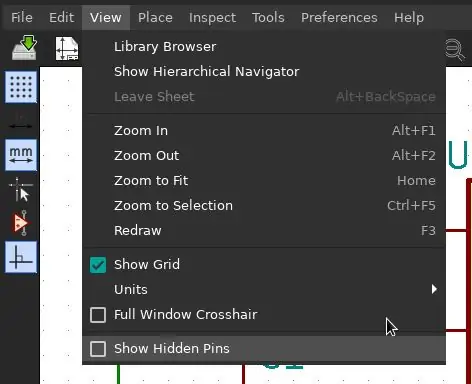Image resolution: width=472 pixels, height=384 pixels.
Task: Select the inches unit icon in sidebar
Action: (x=21, y=121)
